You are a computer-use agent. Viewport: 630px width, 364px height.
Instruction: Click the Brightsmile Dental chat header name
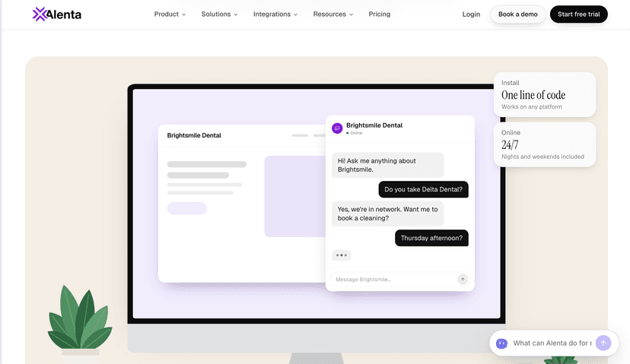[374, 125]
